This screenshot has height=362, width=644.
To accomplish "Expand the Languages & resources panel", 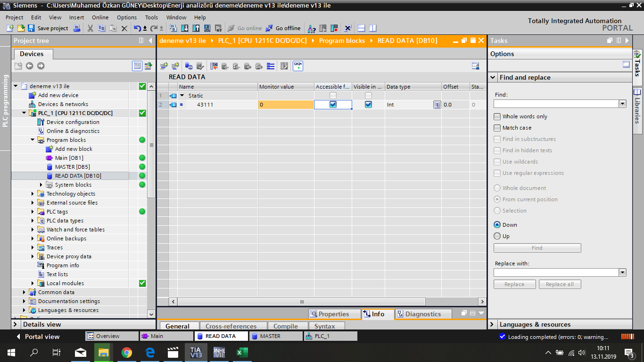I will pyautogui.click(x=493, y=324).
